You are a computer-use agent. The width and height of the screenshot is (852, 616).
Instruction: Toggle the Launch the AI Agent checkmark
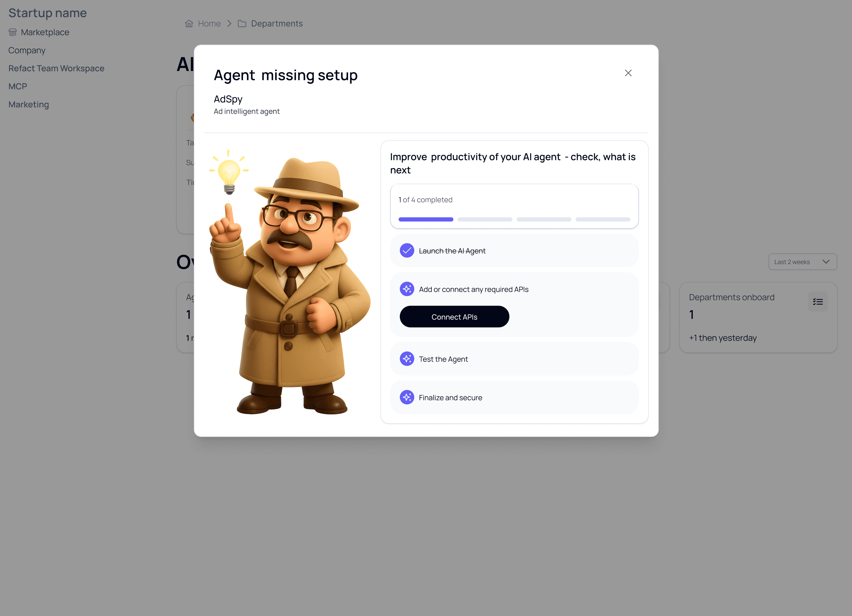[x=407, y=250]
